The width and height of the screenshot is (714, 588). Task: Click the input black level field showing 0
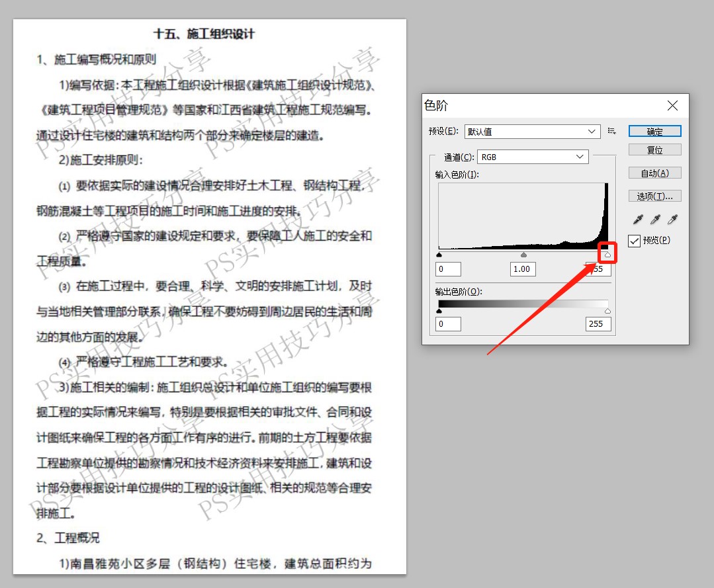(x=447, y=269)
